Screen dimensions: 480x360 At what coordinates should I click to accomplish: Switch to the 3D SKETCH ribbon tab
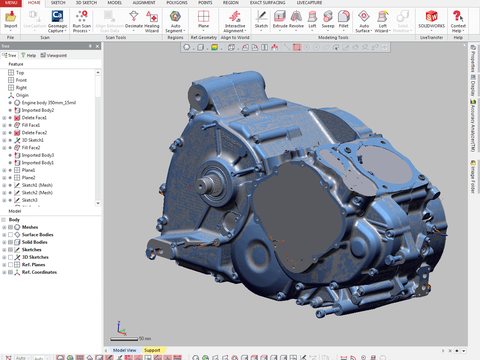tap(86, 3)
